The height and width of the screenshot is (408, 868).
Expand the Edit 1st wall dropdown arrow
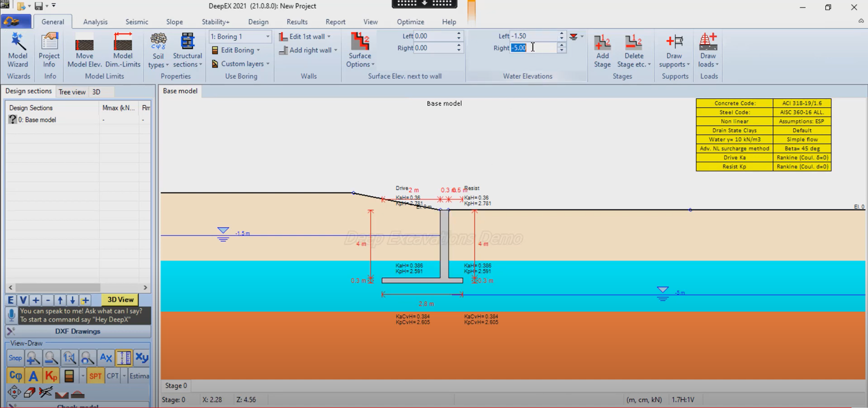tap(329, 36)
